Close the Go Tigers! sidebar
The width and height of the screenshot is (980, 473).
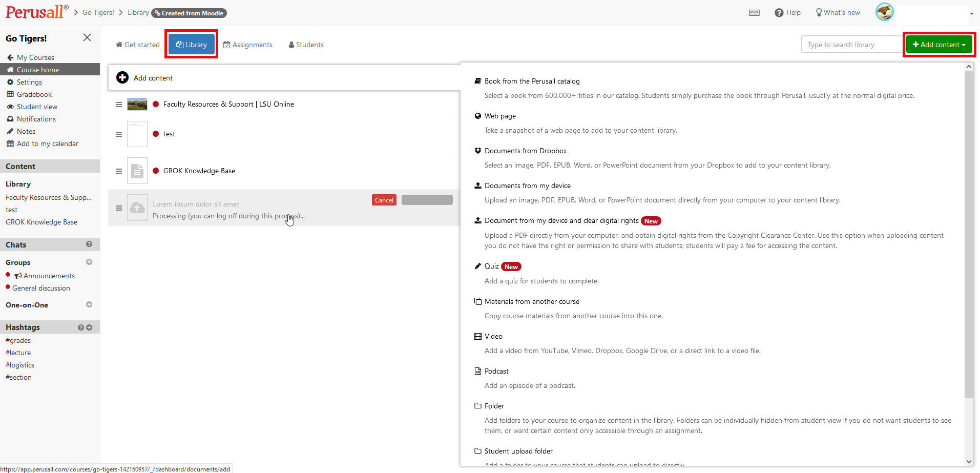tap(87, 37)
